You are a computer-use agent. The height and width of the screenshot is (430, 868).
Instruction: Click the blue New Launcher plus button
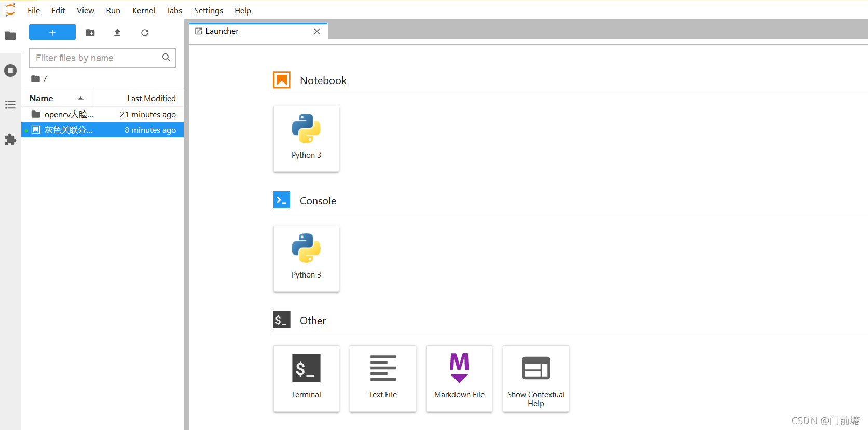[x=52, y=33]
